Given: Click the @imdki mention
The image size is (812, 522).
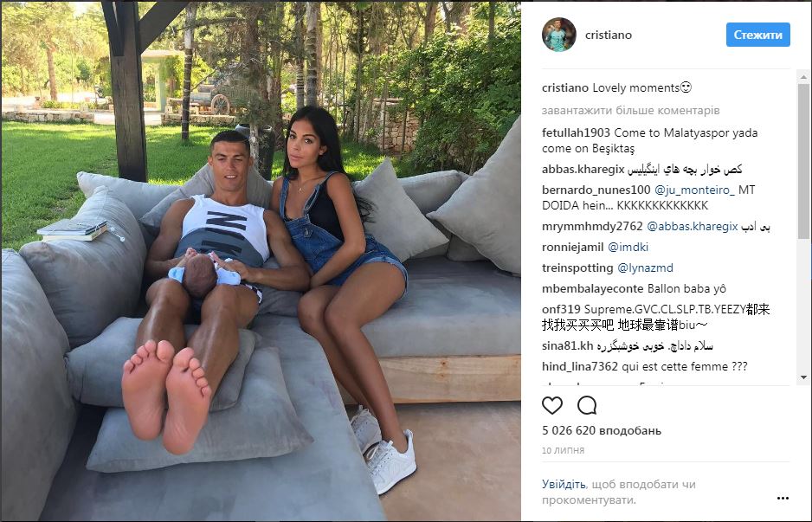Looking at the screenshot, I should coord(628,247).
